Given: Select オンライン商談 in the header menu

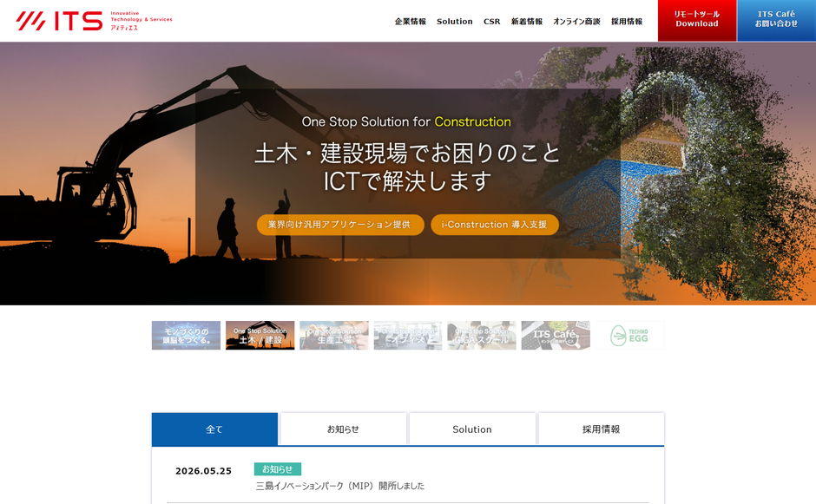Looking at the screenshot, I should point(576,22).
